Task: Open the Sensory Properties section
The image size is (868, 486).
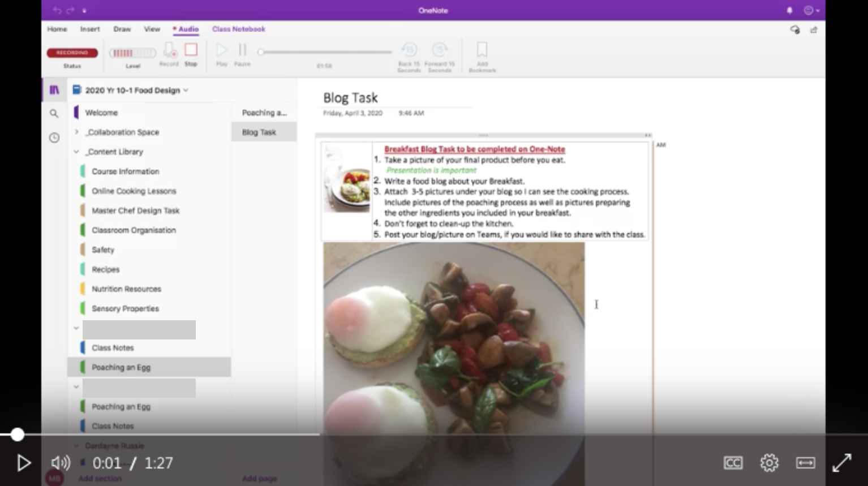Action: tap(126, 309)
